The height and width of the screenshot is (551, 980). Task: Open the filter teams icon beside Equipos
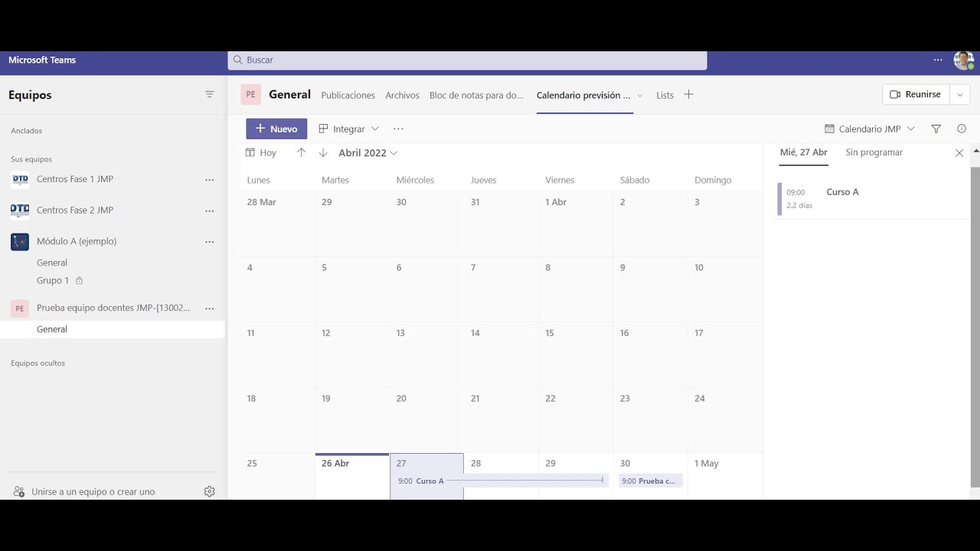tap(209, 95)
